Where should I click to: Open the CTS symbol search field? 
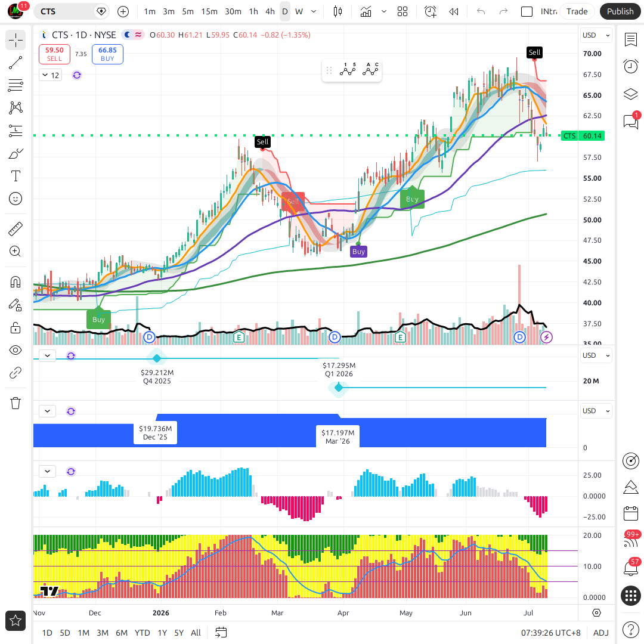64,11
